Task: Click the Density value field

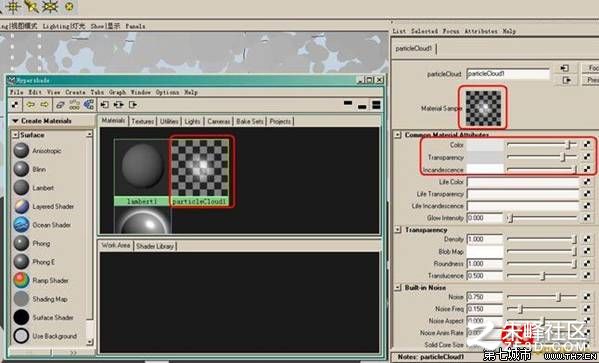Action: [x=484, y=239]
